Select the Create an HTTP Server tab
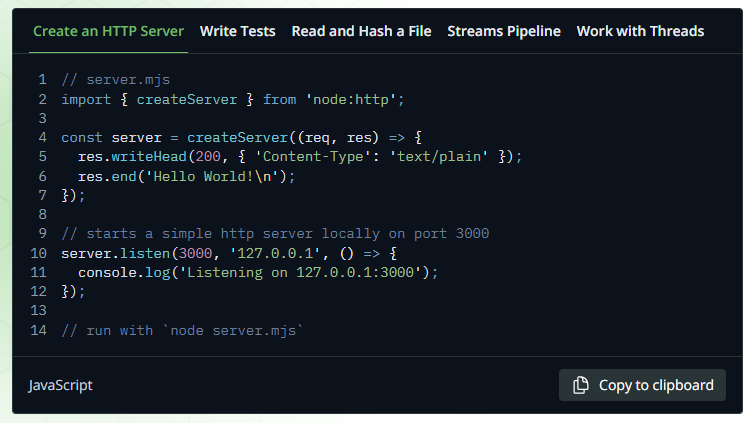The width and height of the screenshot is (755, 423). point(108,31)
